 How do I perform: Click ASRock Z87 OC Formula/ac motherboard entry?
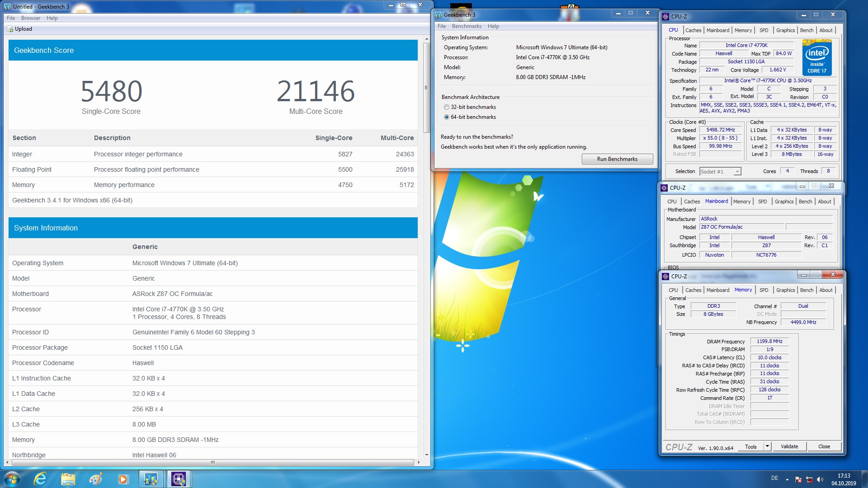tap(172, 294)
